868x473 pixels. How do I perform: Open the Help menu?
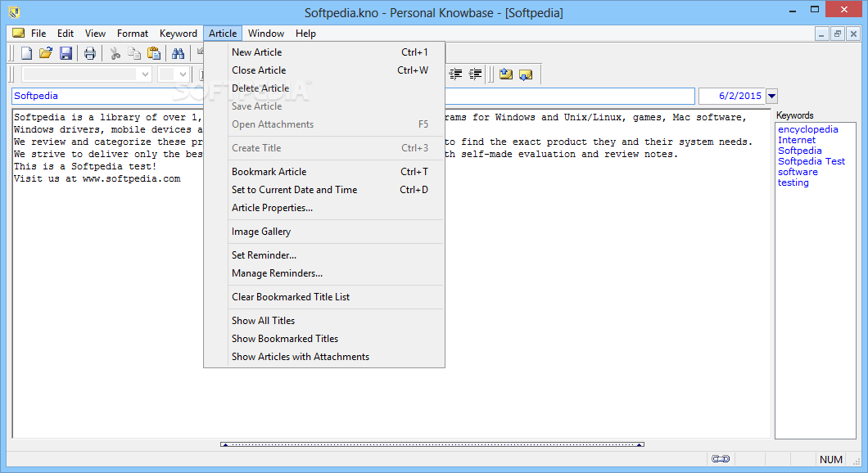point(305,34)
